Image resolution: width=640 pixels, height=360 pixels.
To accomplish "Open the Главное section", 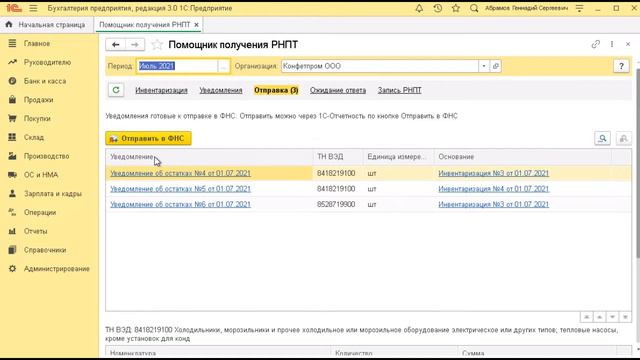I will (x=37, y=43).
